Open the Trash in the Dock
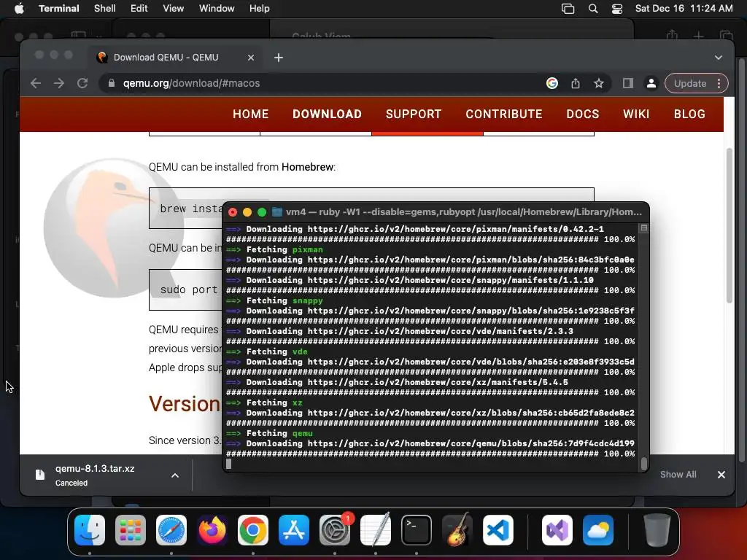Viewport: 747px width, 560px height. click(657, 530)
